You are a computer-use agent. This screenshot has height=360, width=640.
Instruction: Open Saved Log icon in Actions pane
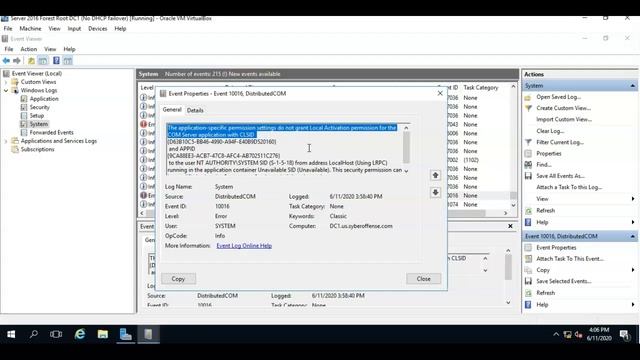pos(528,97)
